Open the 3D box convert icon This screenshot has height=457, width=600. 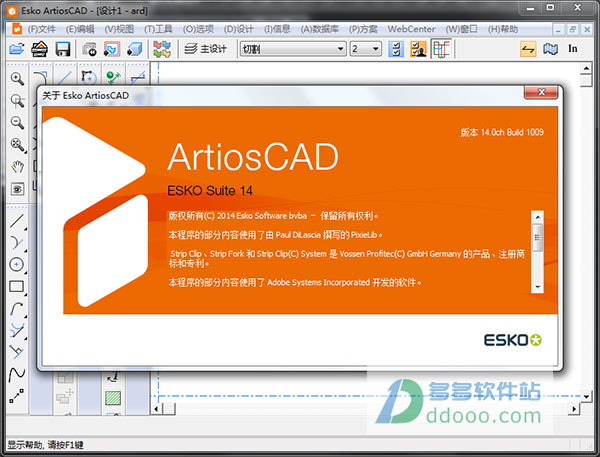coord(135,49)
